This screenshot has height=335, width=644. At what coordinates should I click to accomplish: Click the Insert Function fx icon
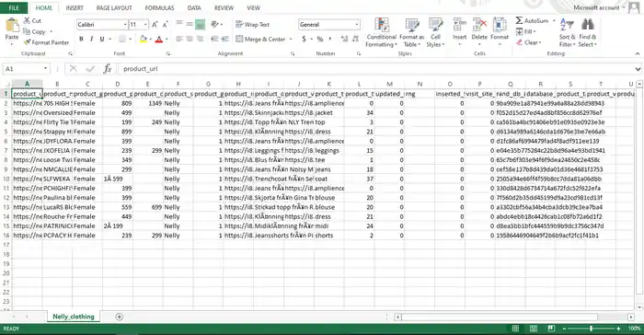(x=108, y=69)
